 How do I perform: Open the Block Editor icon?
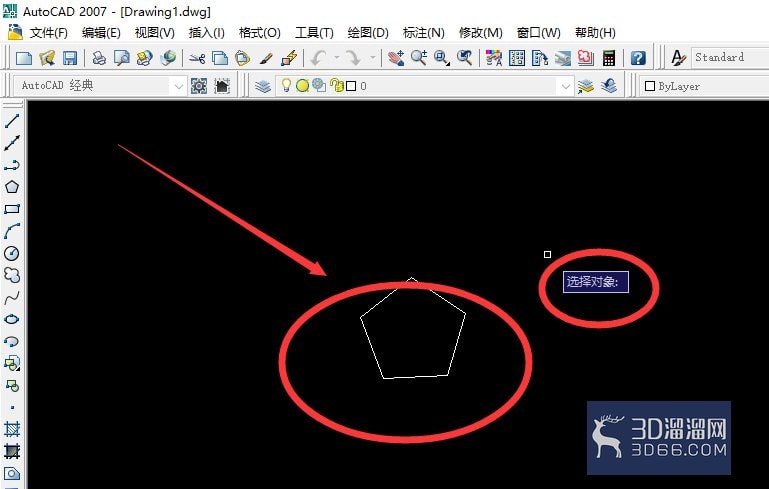point(289,58)
